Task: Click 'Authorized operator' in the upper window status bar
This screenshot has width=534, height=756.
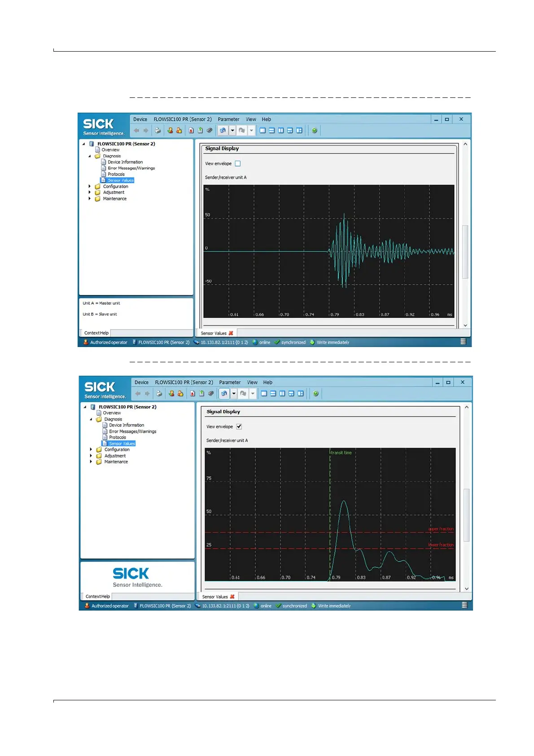Action: click(109, 343)
